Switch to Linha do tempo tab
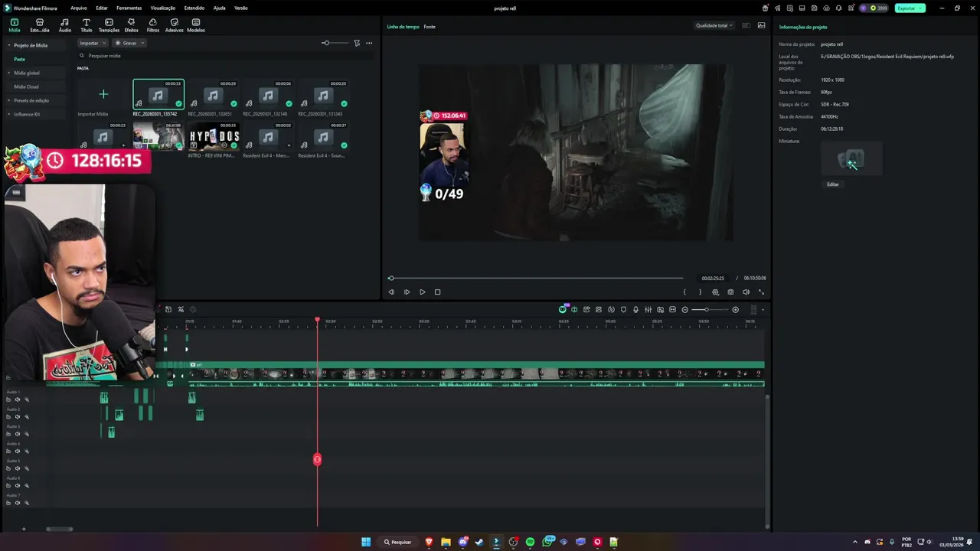This screenshot has height=551, width=980. (x=403, y=27)
